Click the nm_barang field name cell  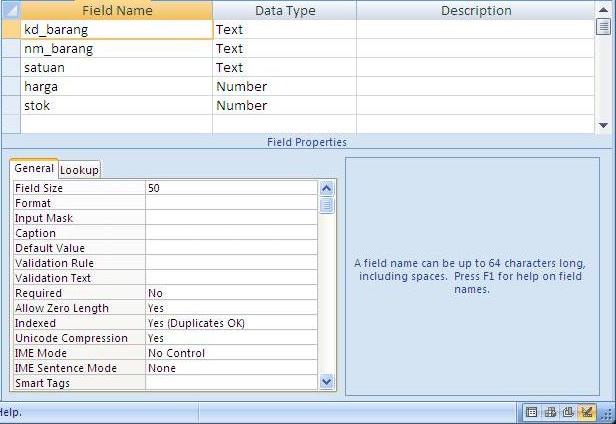(x=117, y=49)
